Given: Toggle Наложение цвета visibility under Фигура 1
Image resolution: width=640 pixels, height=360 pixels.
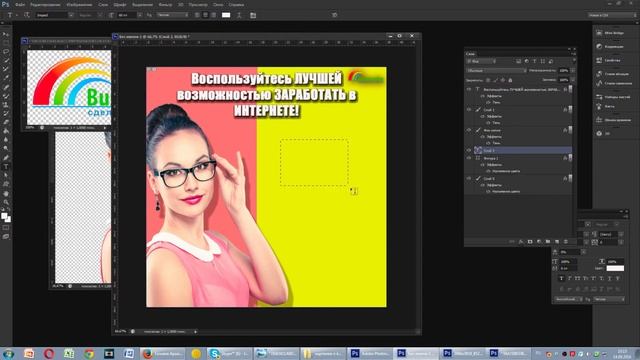Looking at the screenshot, I should point(488,171).
